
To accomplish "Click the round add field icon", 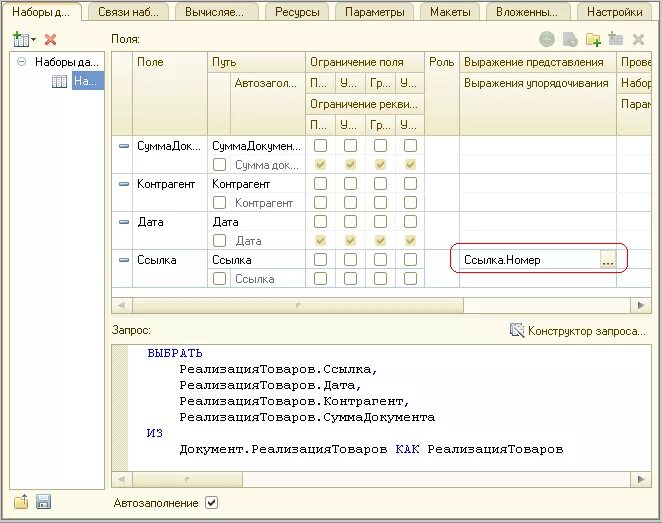I will click(547, 40).
